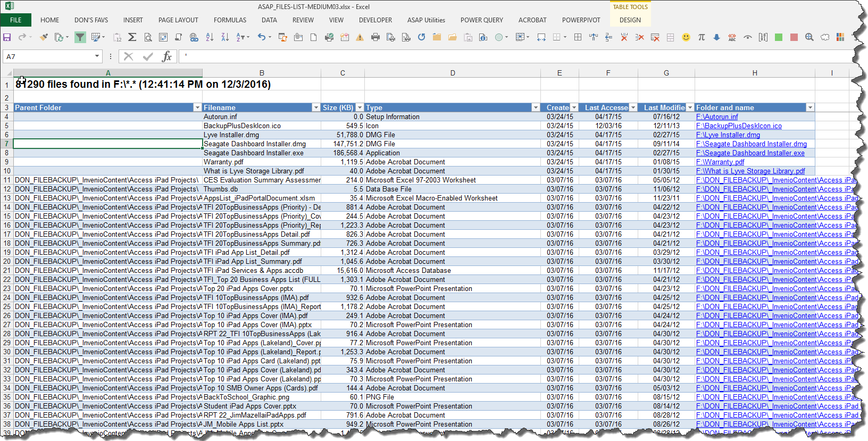This screenshot has width=868, height=441.
Task: Click the Insert Function fx button
Action: pyautogui.click(x=167, y=56)
